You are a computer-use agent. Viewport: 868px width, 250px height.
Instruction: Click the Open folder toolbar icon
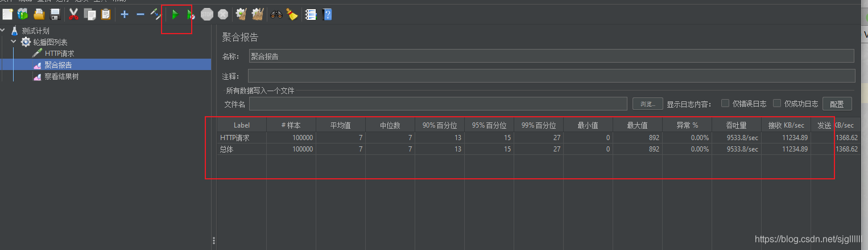pos(39,14)
